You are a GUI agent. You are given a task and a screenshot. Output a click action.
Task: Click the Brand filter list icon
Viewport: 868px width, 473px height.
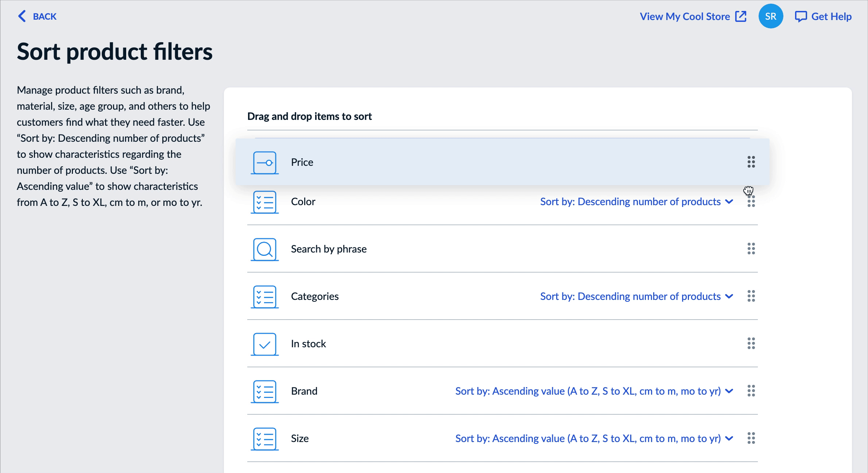pyautogui.click(x=265, y=390)
